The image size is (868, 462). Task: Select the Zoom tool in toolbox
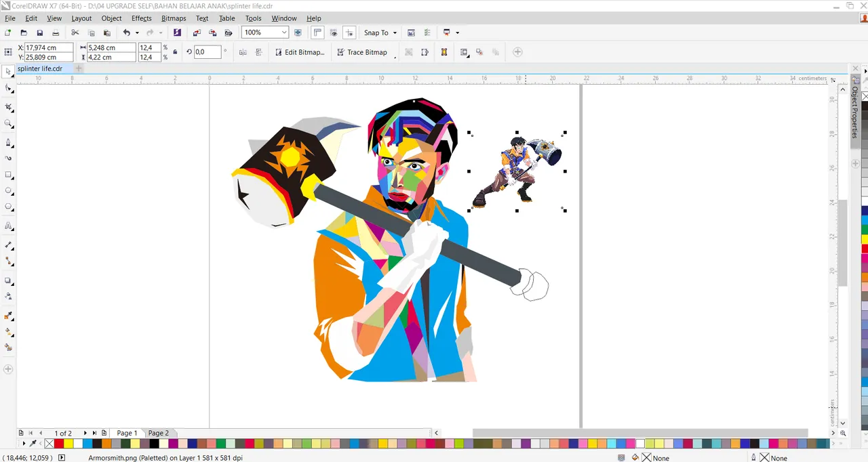pyautogui.click(x=9, y=124)
